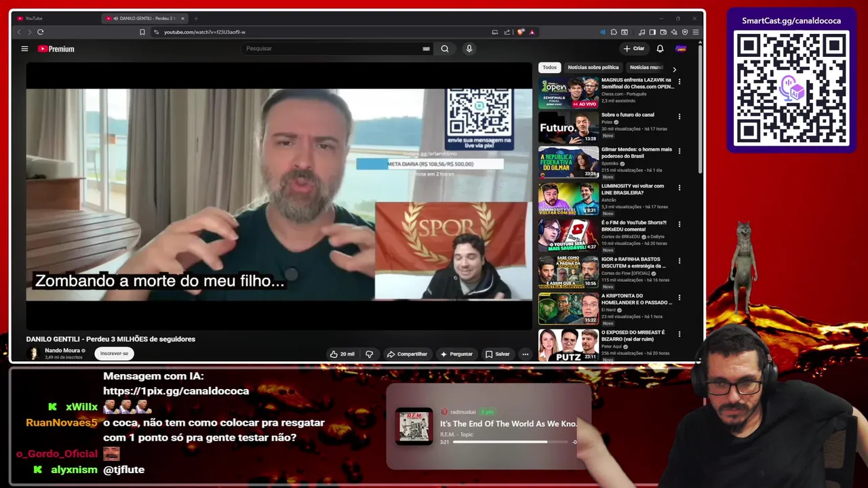Screen dimensions: 868x488
Task: Go back in the browser
Action: point(19,32)
